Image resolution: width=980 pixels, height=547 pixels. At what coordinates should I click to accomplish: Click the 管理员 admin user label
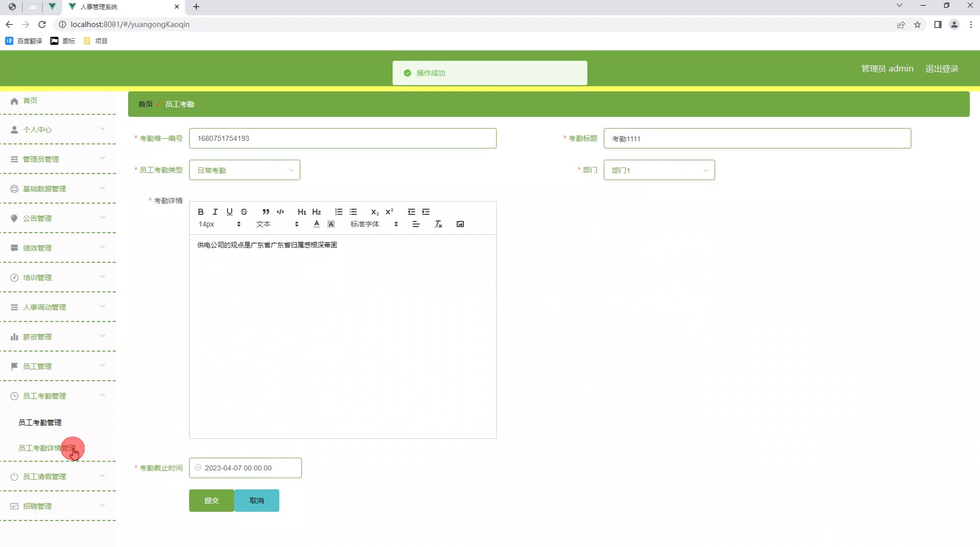pyautogui.click(x=887, y=68)
